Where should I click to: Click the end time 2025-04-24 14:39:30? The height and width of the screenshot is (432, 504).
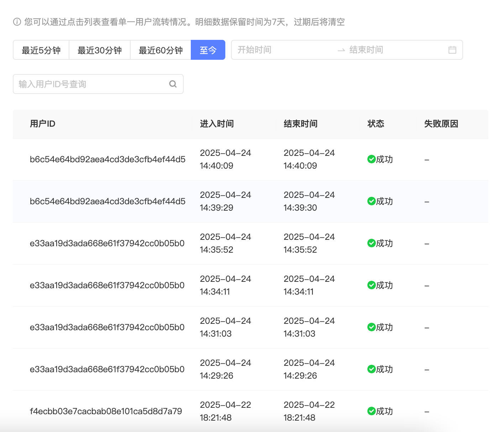(x=309, y=201)
